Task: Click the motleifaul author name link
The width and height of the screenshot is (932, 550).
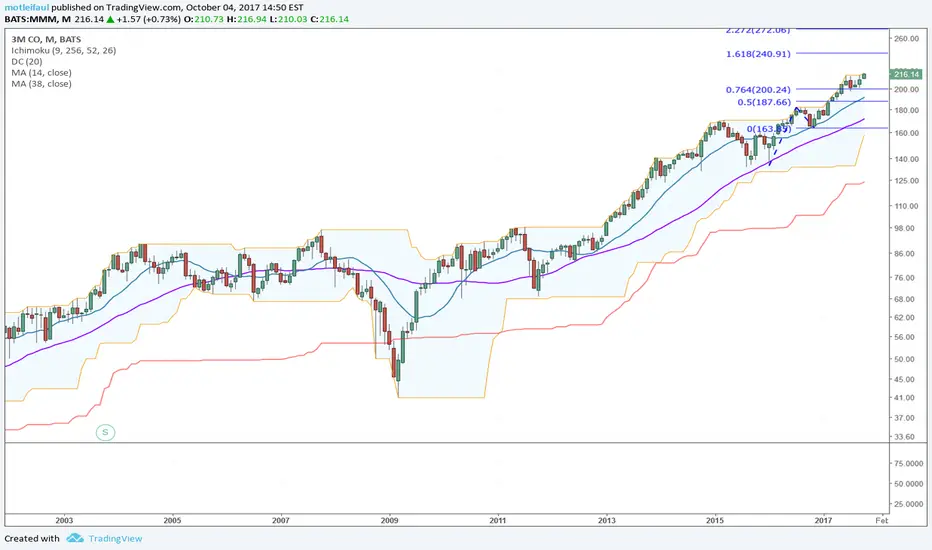Action: [x=27, y=8]
